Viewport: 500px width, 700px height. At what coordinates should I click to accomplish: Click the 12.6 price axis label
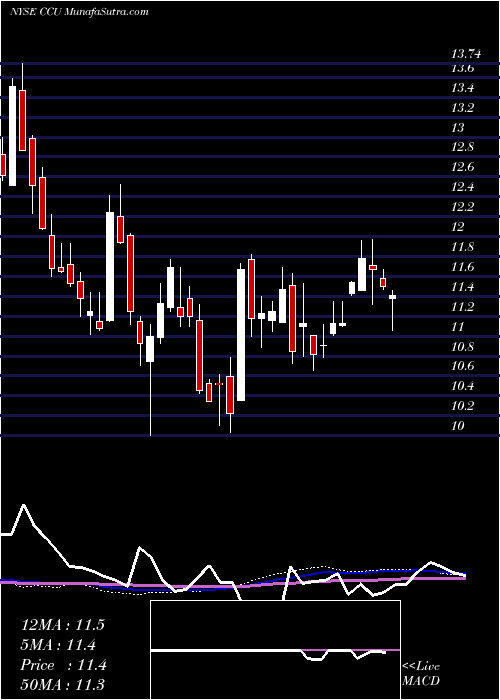pyautogui.click(x=462, y=168)
